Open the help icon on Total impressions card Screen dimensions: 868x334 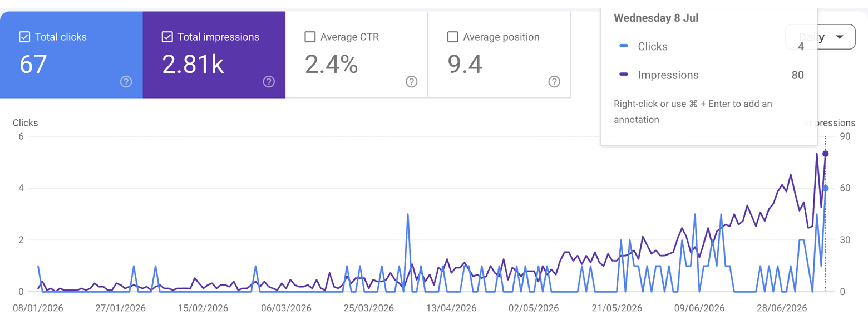pyautogui.click(x=269, y=82)
